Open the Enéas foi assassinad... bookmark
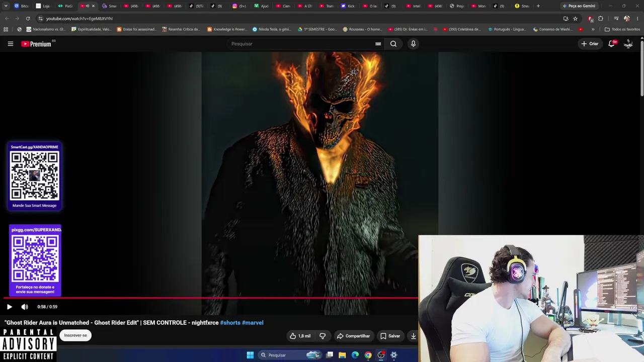 coord(136,29)
